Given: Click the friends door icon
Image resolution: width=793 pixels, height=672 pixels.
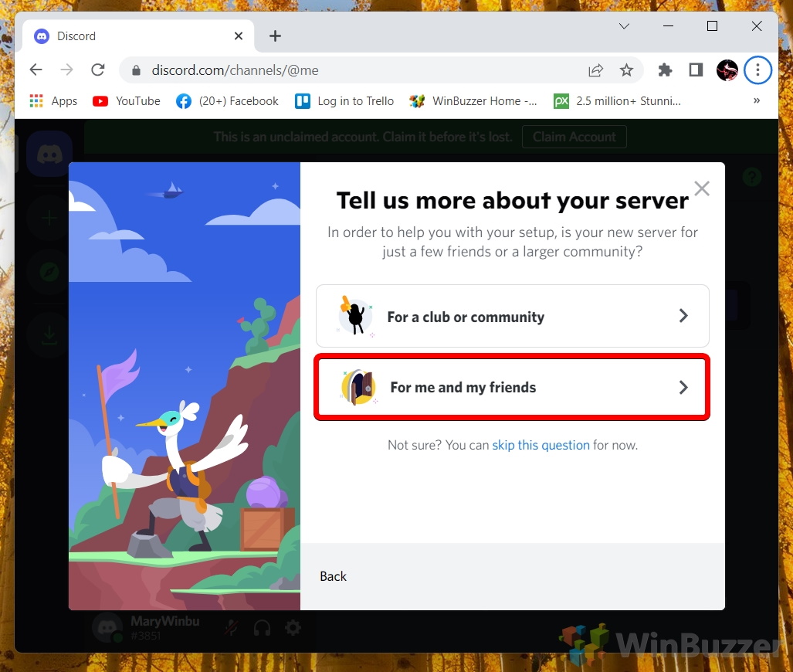Looking at the screenshot, I should (358, 387).
